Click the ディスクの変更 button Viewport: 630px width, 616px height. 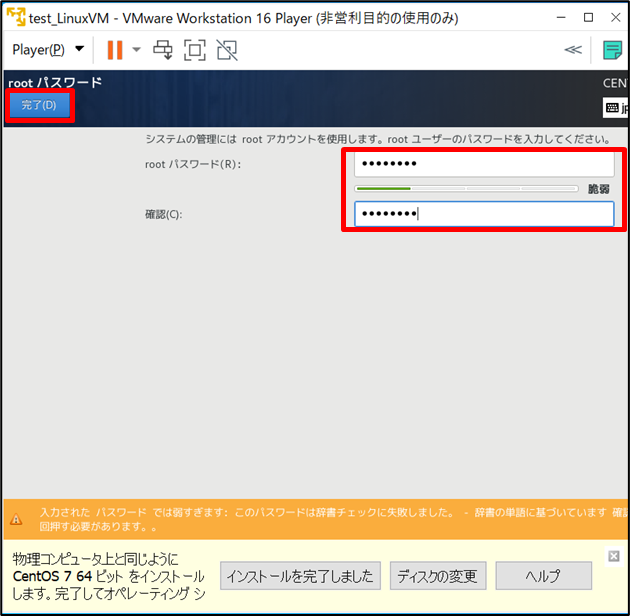(438, 576)
